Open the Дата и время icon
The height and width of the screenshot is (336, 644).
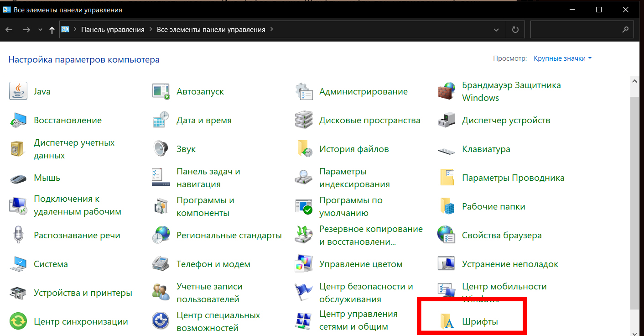point(161,120)
